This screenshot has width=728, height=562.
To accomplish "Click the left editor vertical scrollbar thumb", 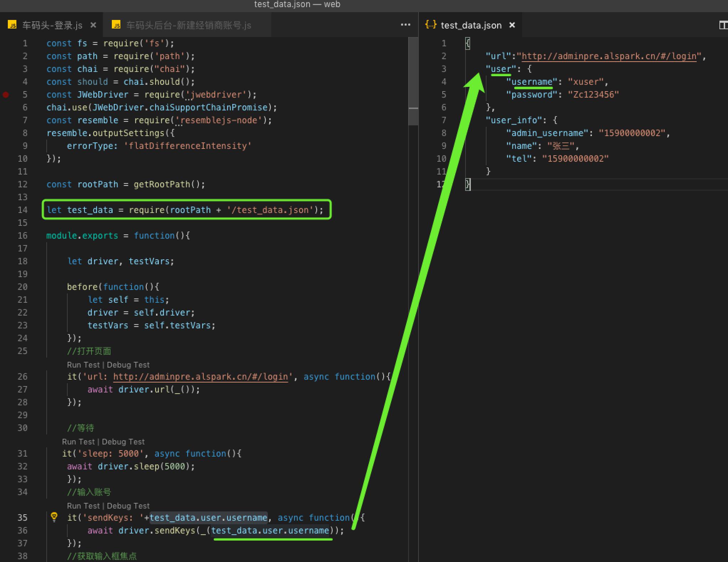I will [x=413, y=81].
